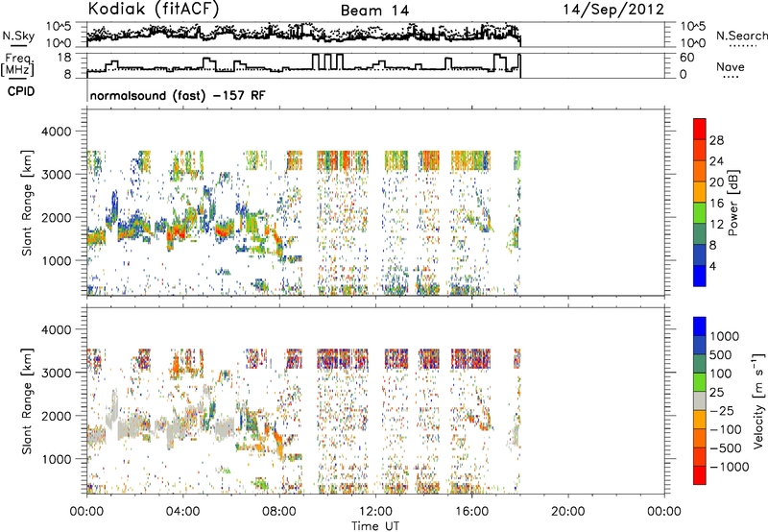Viewport: 768px width, 532px height.
Task: Click '28' on the power colorbar
Action: pyautogui.click(x=716, y=140)
